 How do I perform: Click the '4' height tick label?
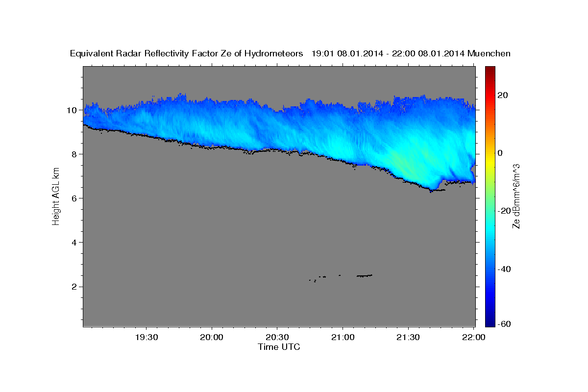pyautogui.click(x=75, y=242)
